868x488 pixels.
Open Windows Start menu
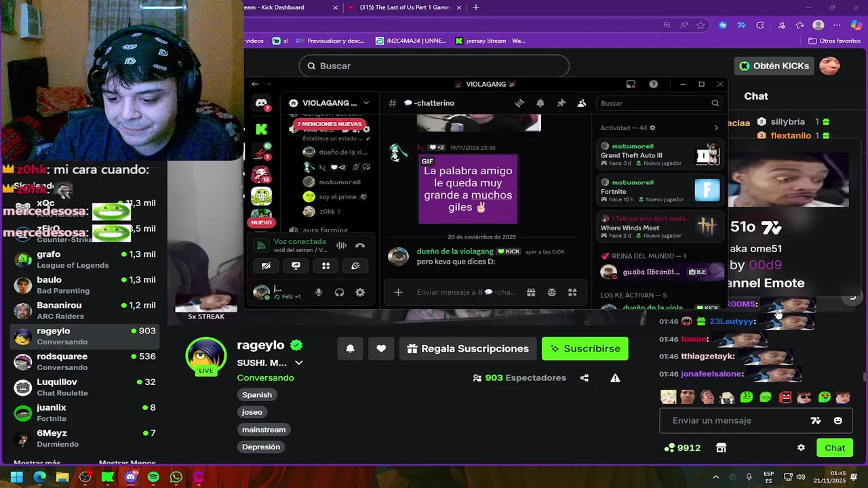(x=16, y=477)
